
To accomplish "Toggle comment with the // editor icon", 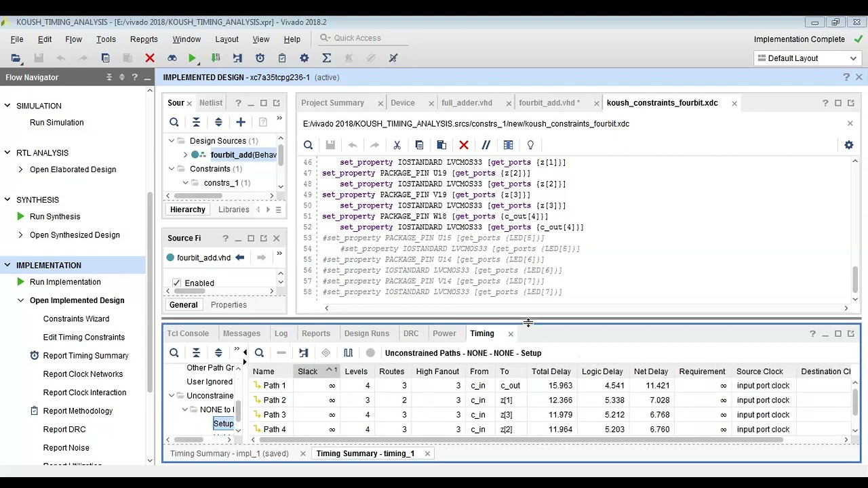I will 486,145.
